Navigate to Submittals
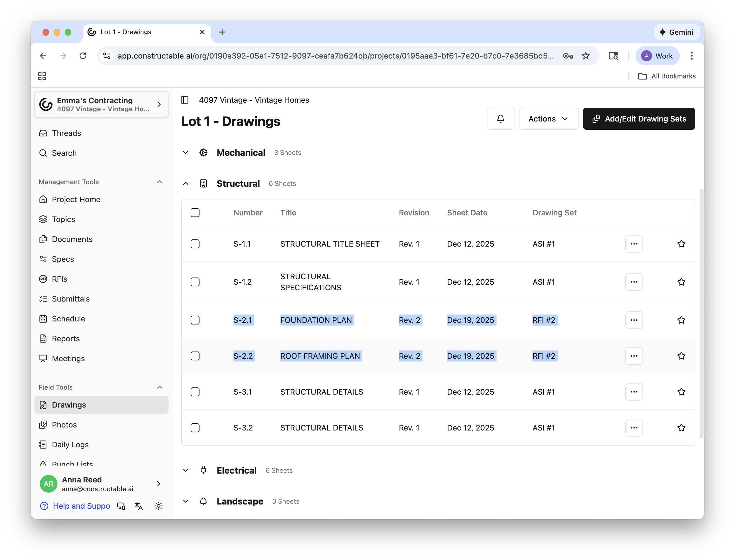 pos(101,299)
